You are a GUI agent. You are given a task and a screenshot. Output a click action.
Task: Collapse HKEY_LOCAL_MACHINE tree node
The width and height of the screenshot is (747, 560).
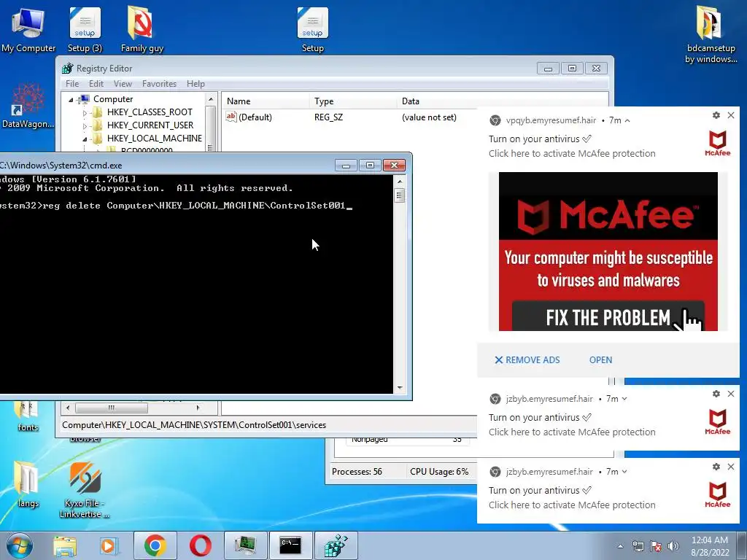(85, 139)
